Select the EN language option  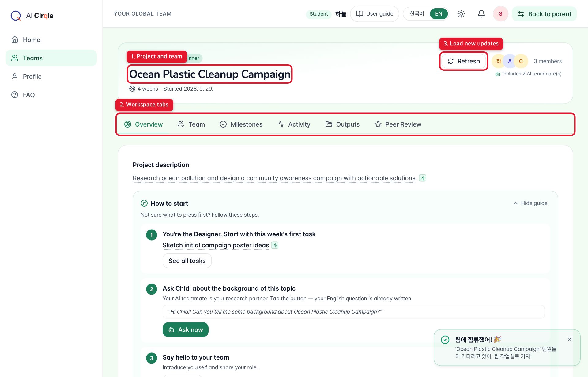pos(439,14)
